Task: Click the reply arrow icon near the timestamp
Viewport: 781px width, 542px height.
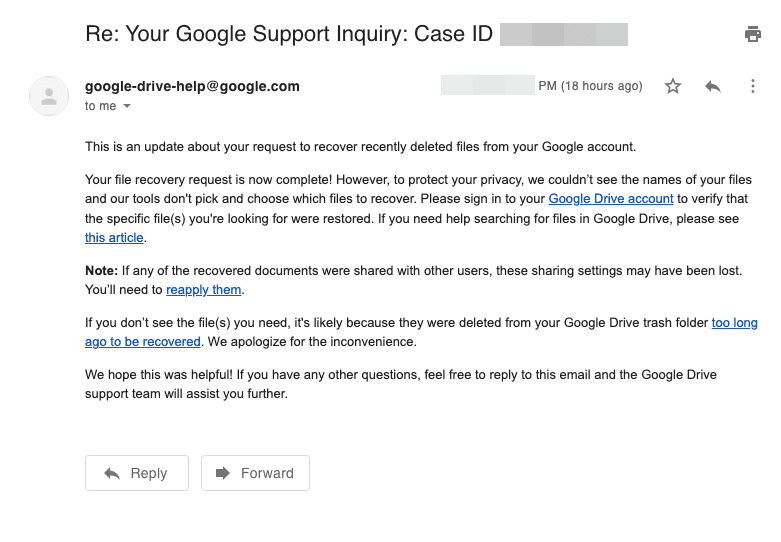Action: (x=713, y=86)
